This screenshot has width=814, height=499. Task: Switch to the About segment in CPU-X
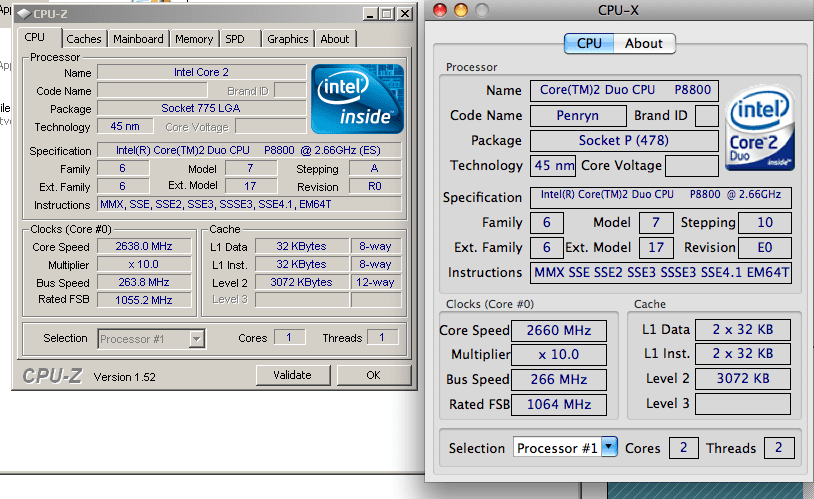pyautogui.click(x=644, y=44)
